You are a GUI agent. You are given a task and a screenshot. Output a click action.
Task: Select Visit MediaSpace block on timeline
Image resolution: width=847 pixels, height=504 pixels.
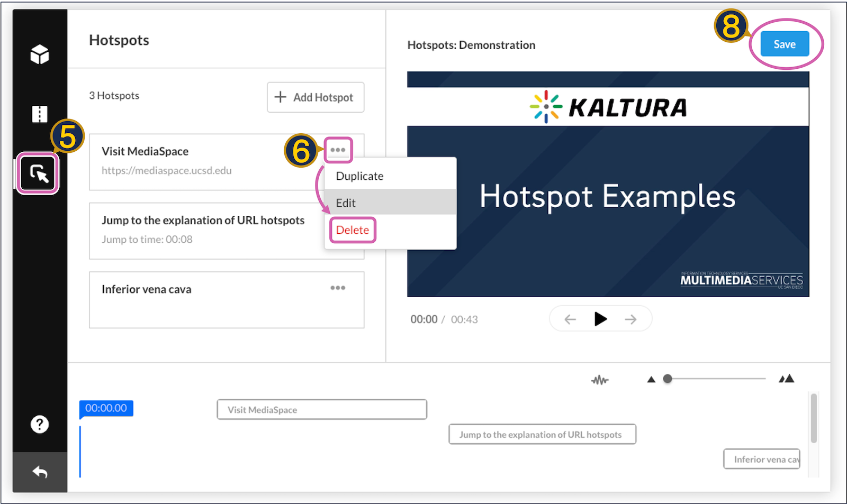pyautogui.click(x=322, y=409)
